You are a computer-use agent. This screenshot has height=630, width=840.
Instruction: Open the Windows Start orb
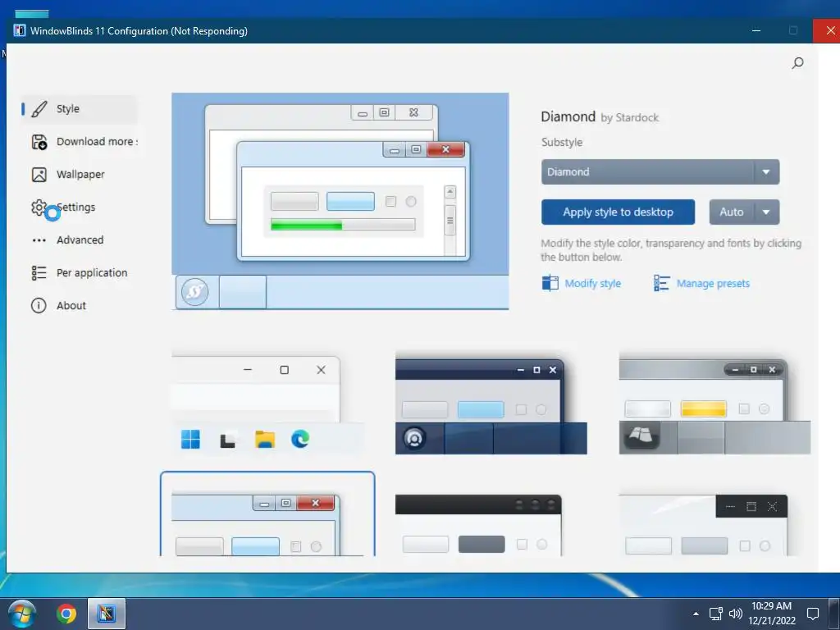[22, 614]
